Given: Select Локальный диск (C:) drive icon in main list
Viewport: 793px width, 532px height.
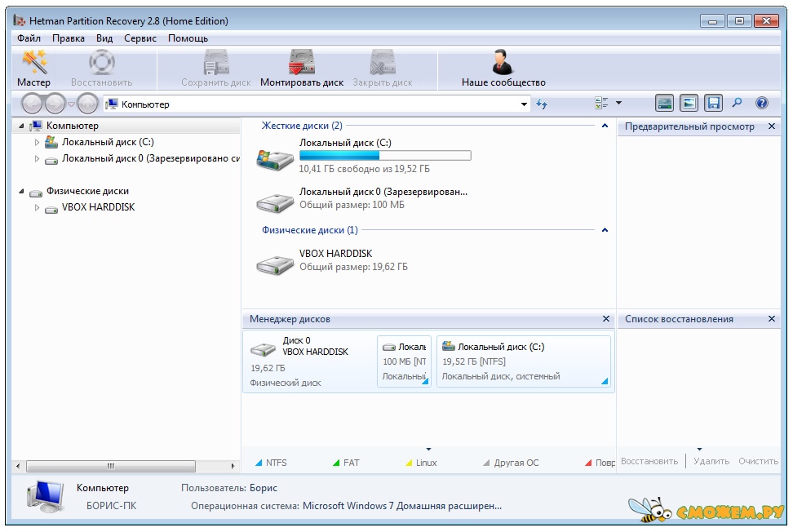Looking at the screenshot, I should 275,159.
